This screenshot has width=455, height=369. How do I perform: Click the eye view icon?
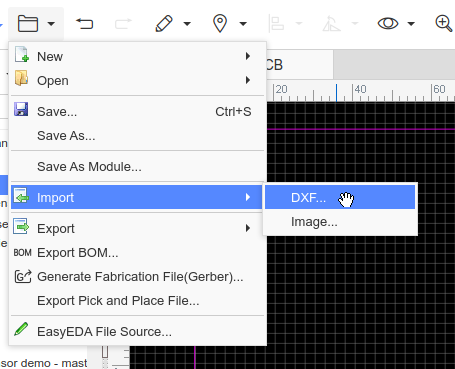coord(388,23)
